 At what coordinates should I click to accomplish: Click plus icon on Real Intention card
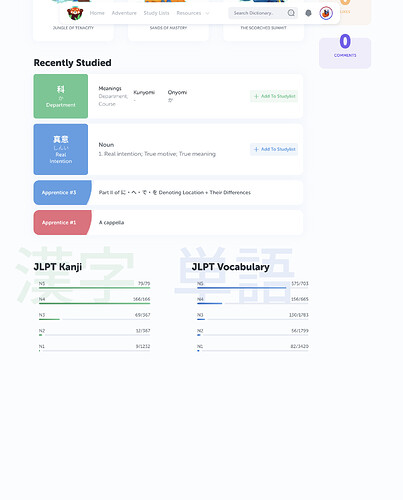point(256,149)
